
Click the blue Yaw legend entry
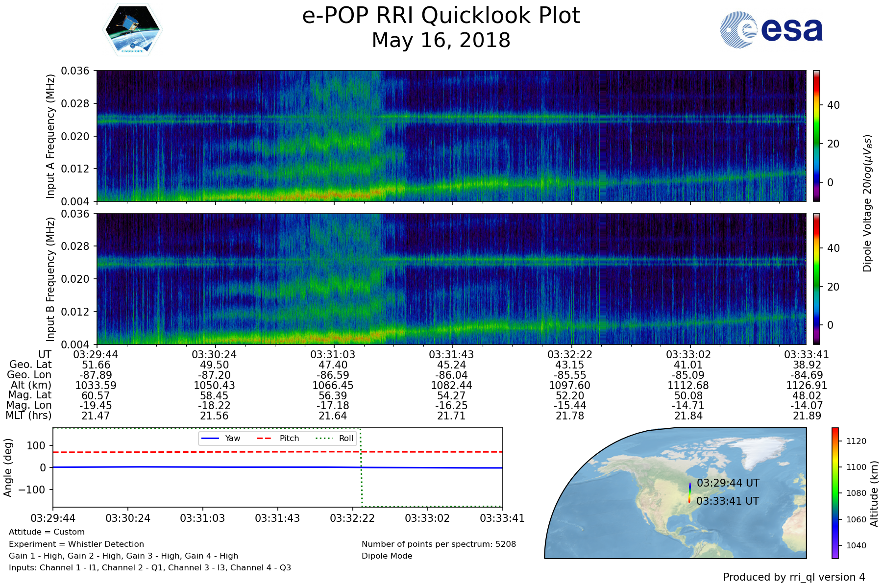point(220,438)
